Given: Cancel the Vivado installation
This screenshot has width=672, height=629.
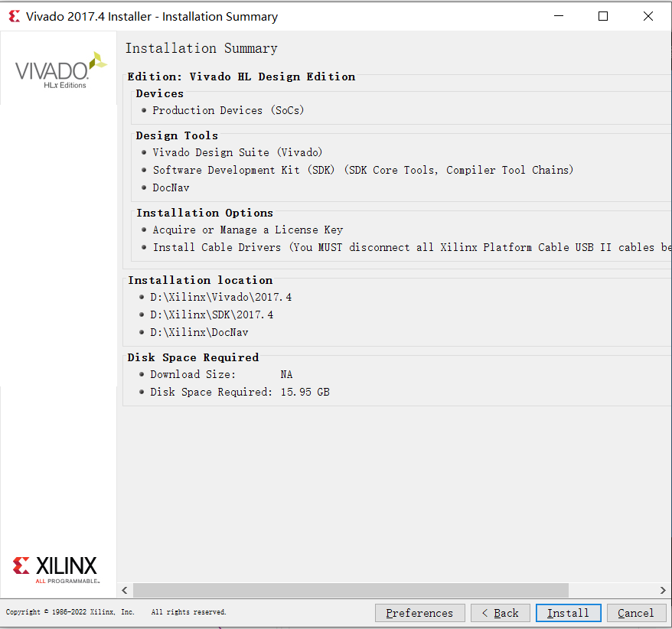Looking at the screenshot, I should tap(636, 613).
